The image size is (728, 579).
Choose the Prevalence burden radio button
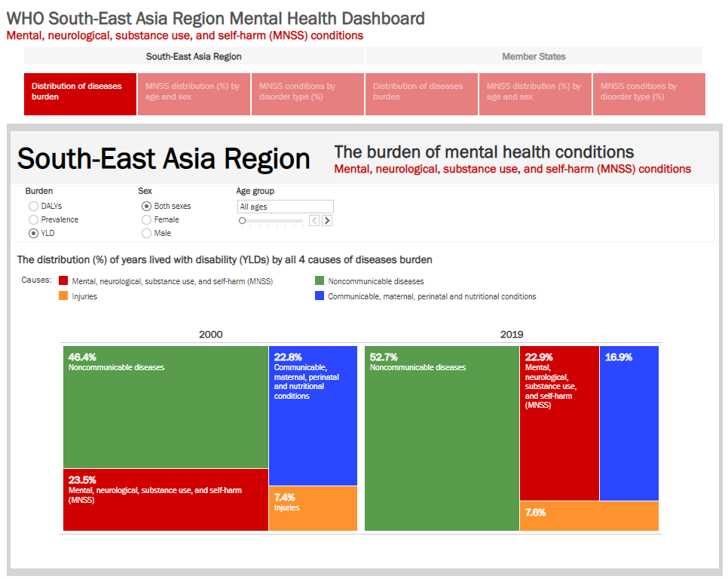pos(33,219)
